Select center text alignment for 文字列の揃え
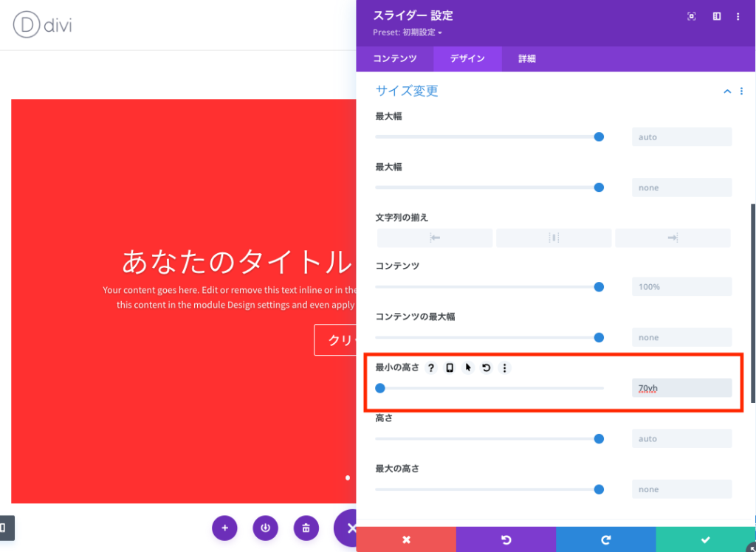Screen dimensions: 756x552 point(553,238)
